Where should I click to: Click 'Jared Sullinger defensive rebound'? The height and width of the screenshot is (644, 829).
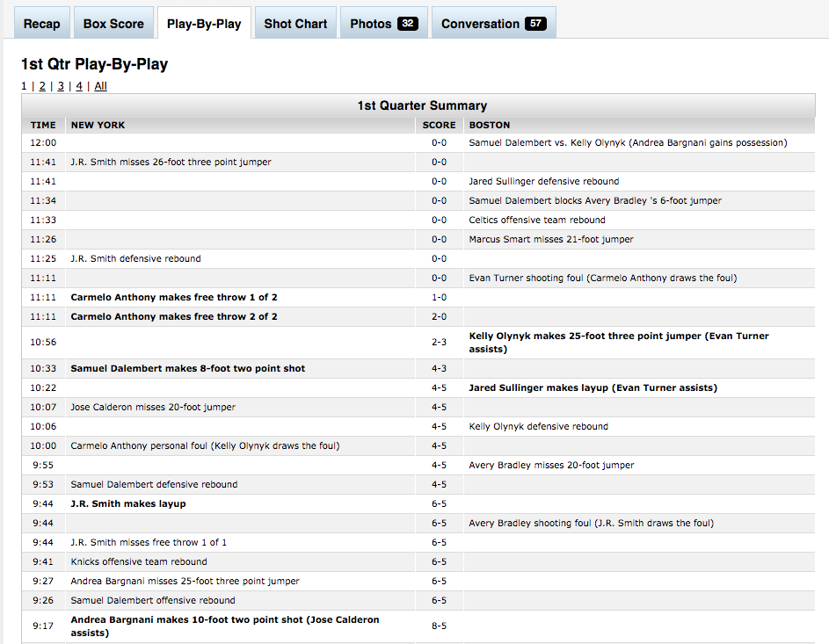click(x=544, y=181)
